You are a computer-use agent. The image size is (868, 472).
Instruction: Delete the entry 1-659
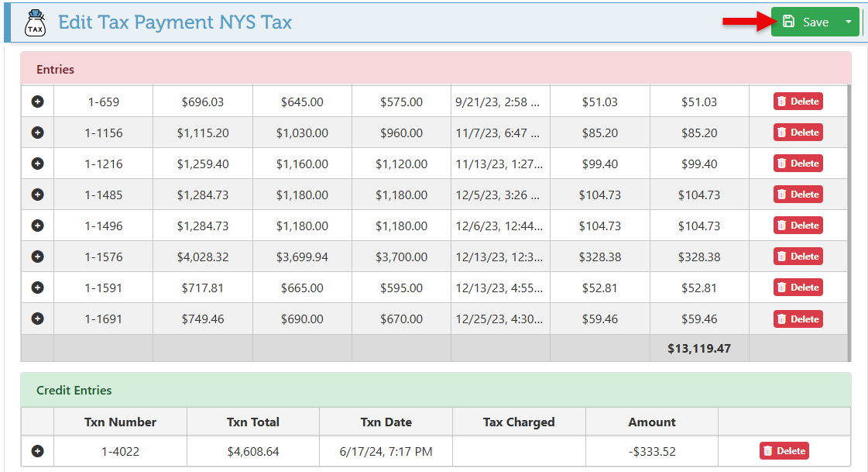(798, 102)
